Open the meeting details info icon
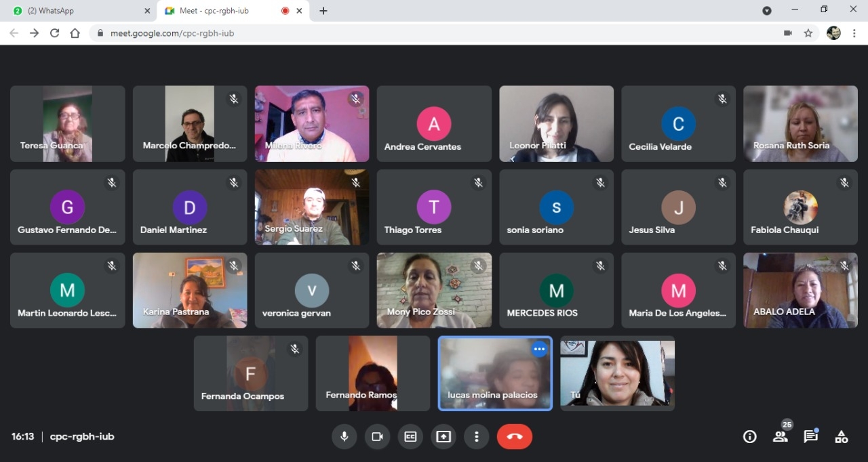The width and height of the screenshot is (868, 462). [749, 437]
